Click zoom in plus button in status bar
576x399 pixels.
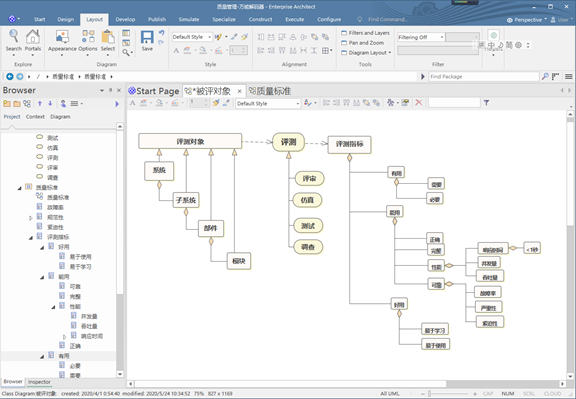click(x=475, y=393)
